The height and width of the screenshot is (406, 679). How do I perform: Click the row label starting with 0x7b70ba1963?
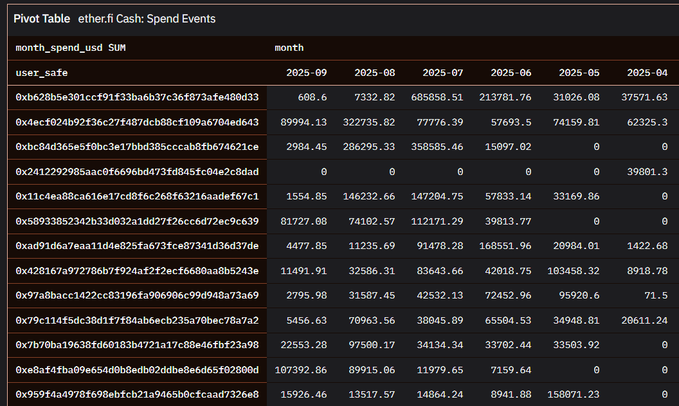tap(137, 345)
